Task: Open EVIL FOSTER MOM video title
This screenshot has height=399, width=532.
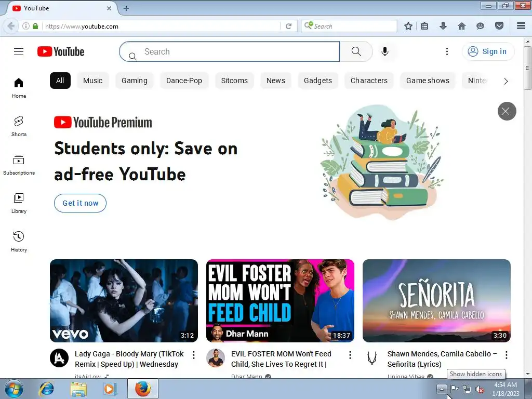Action: click(281, 358)
